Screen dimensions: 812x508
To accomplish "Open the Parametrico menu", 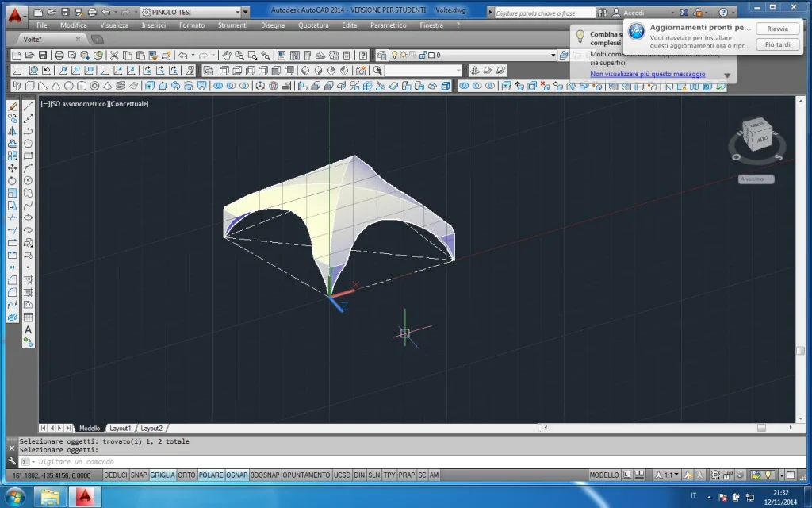I will pos(388,25).
